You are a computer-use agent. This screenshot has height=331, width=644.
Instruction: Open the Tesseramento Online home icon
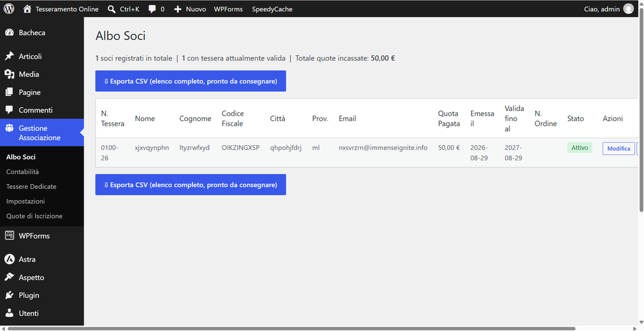(27, 9)
